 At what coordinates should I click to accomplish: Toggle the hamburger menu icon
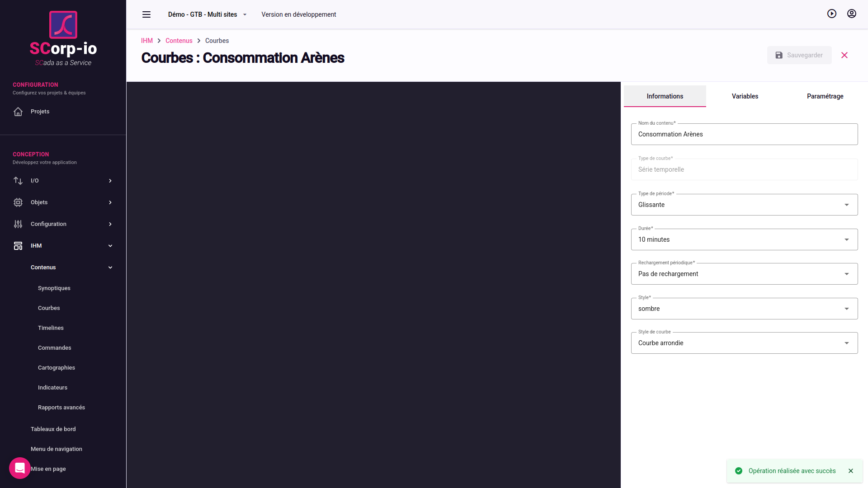click(146, 14)
